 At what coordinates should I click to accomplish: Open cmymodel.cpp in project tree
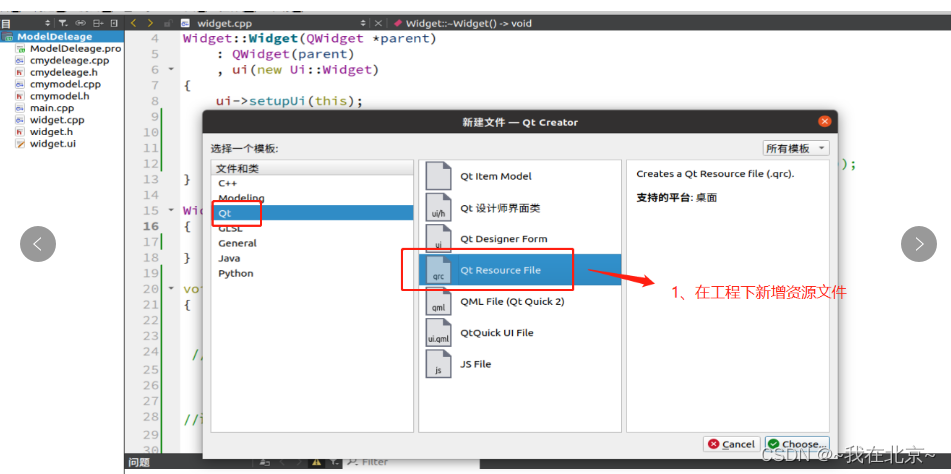tap(66, 84)
